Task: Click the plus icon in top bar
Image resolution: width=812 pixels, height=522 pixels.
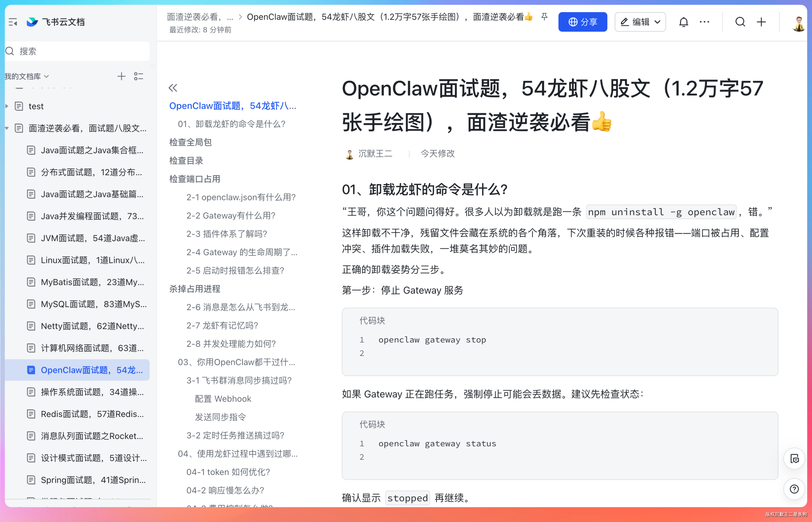Action: (x=761, y=22)
